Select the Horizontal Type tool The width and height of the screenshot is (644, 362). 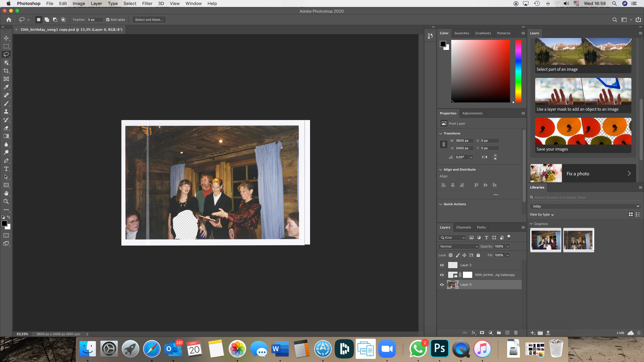pos(6,169)
